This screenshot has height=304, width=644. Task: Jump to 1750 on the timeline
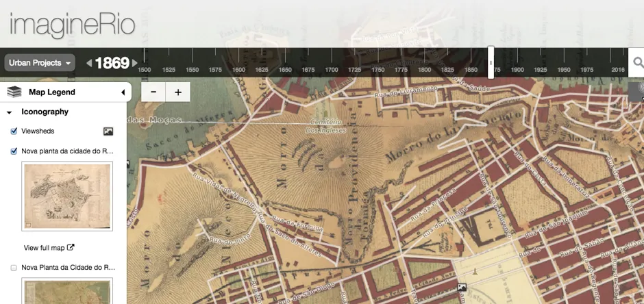click(378, 70)
